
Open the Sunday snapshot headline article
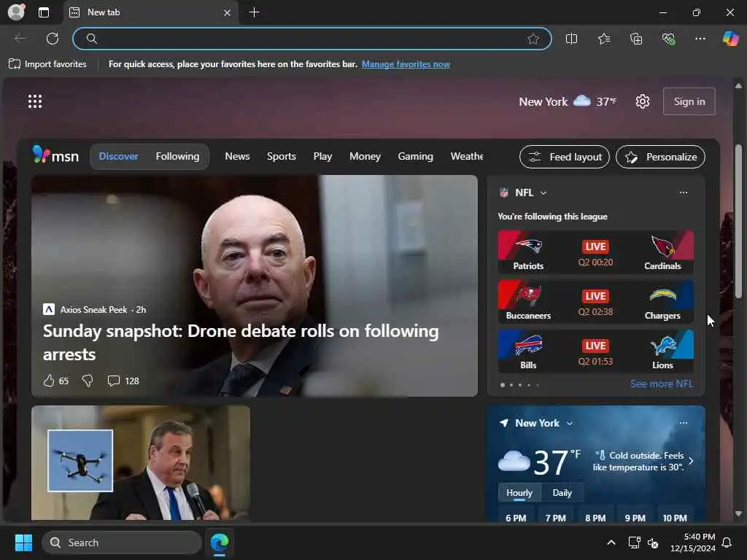point(241,343)
